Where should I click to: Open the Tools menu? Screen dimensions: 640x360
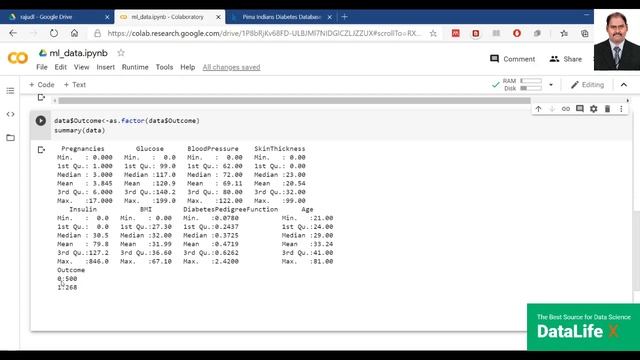click(x=164, y=67)
